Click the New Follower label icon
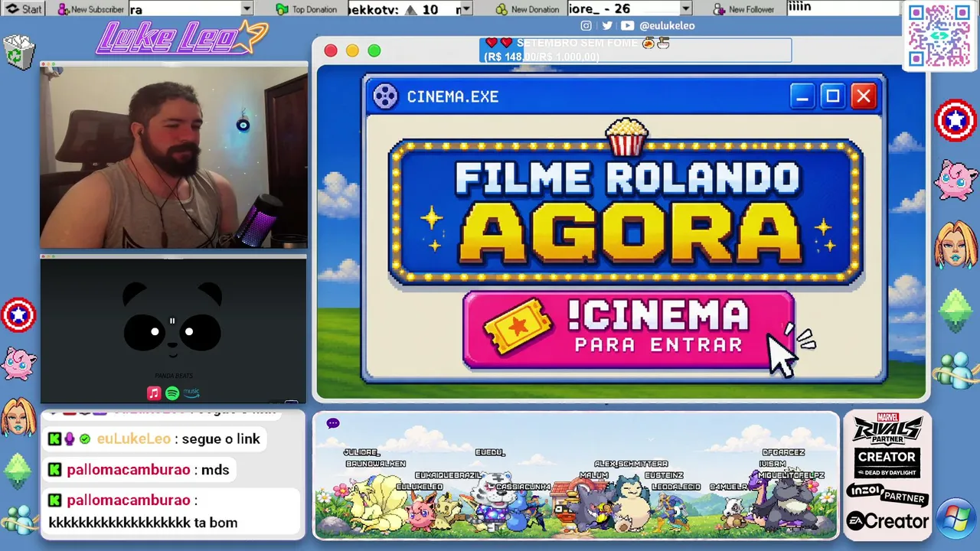This screenshot has width=980, height=551. click(x=719, y=9)
